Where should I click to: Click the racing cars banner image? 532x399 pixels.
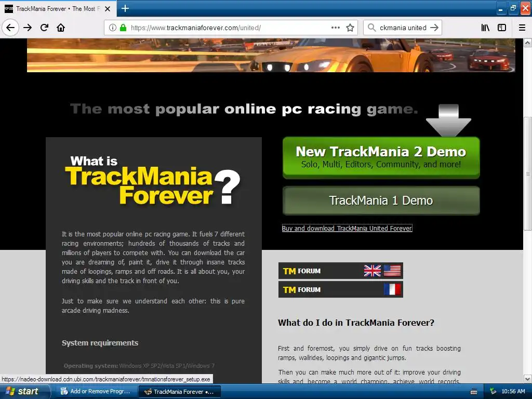pos(271,55)
